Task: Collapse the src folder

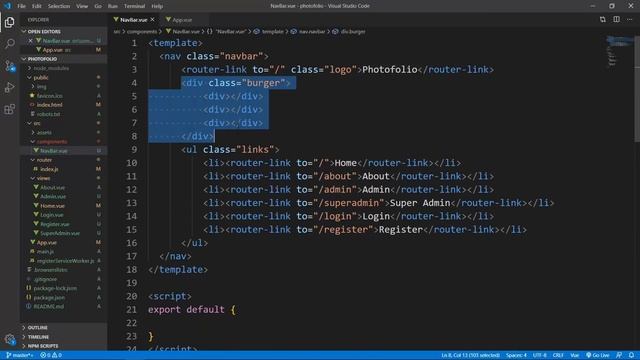Action: [37, 123]
